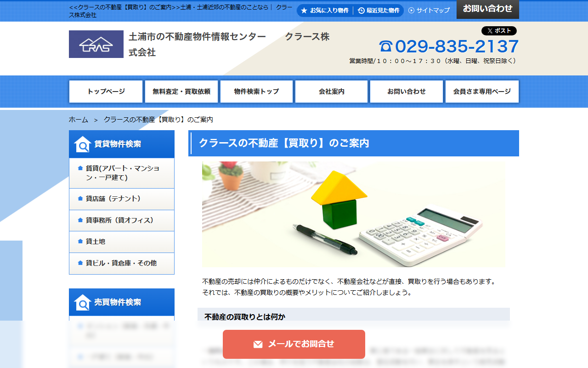Select the 物件検索トップ navigation item
This screenshot has height=368, width=588.
256,92
